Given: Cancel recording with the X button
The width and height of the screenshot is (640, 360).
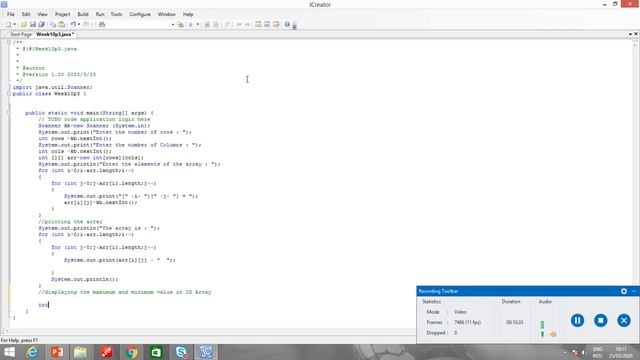Looking at the screenshot, I should click(x=624, y=320).
